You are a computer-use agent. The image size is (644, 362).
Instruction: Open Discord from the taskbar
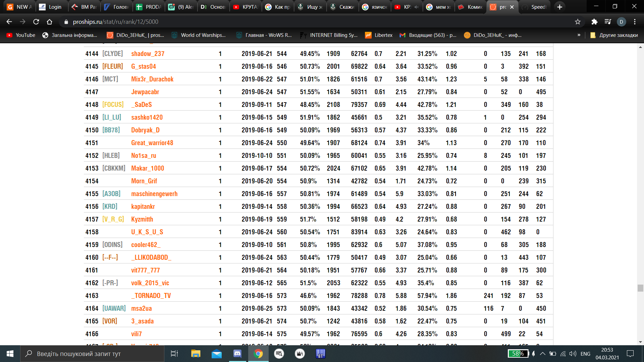tap(237, 354)
